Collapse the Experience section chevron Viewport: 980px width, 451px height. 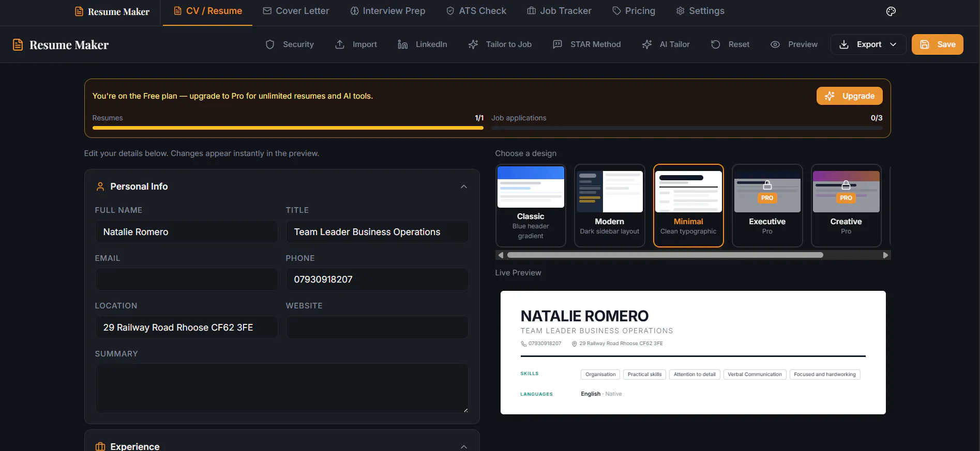[x=464, y=446]
